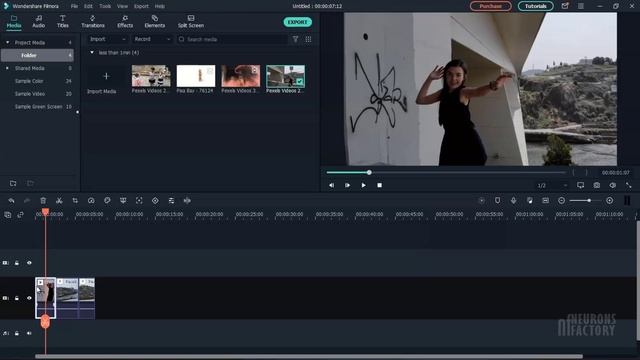This screenshot has width=640, height=360.
Task: Click the Undo arrow in timeline toolbar
Action: (11, 200)
